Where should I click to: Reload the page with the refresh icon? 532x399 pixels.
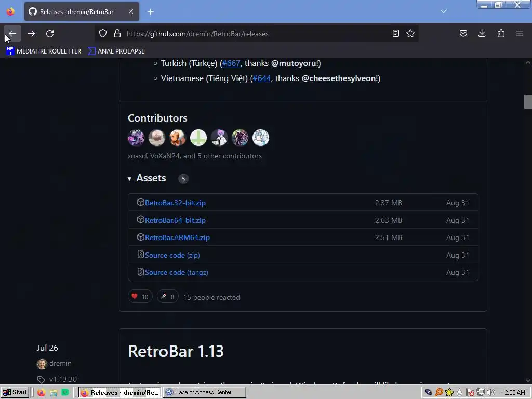click(50, 34)
